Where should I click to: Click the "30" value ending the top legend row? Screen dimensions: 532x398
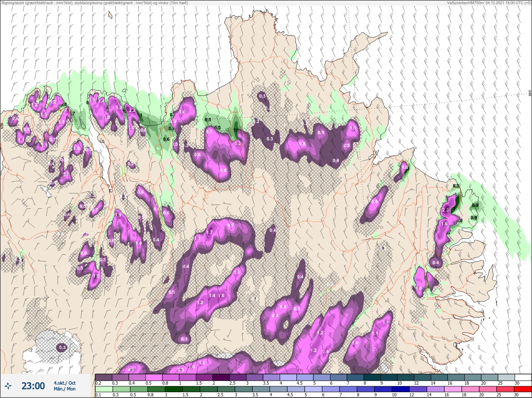coord(517,383)
